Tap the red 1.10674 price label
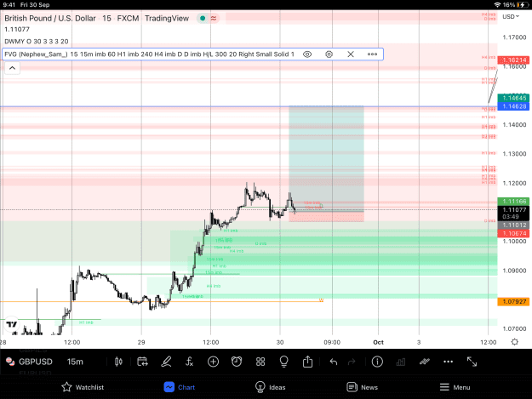532x399 pixels. pos(513,233)
